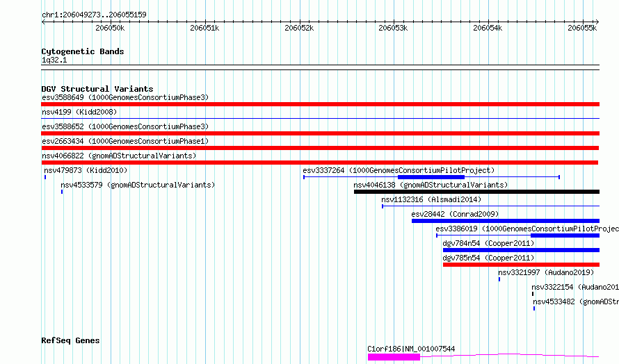Select the nsv1132316 (Alsmadi2014) label
The height and width of the screenshot is (364, 619).
click(431, 199)
